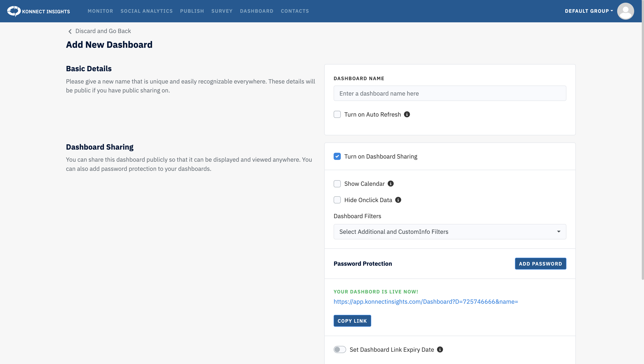Open the Survey menu
644x364 pixels.
click(x=222, y=11)
